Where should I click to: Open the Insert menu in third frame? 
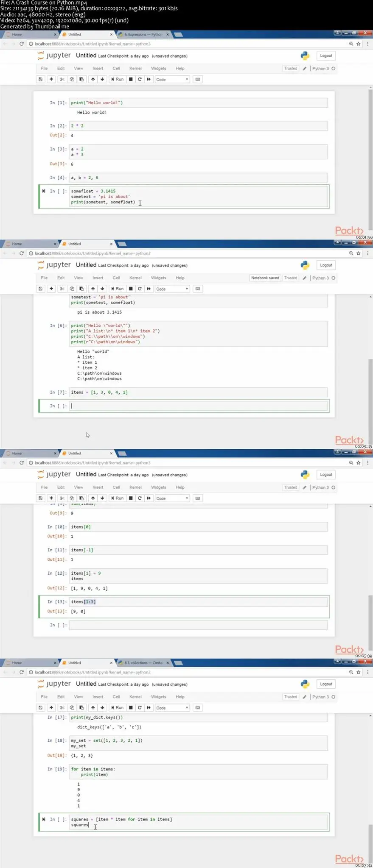point(98,487)
